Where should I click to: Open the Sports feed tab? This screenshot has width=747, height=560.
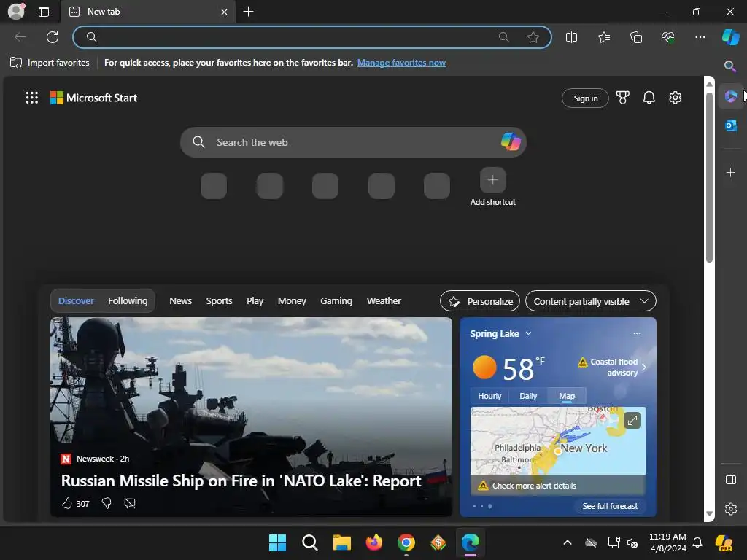click(219, 301)
